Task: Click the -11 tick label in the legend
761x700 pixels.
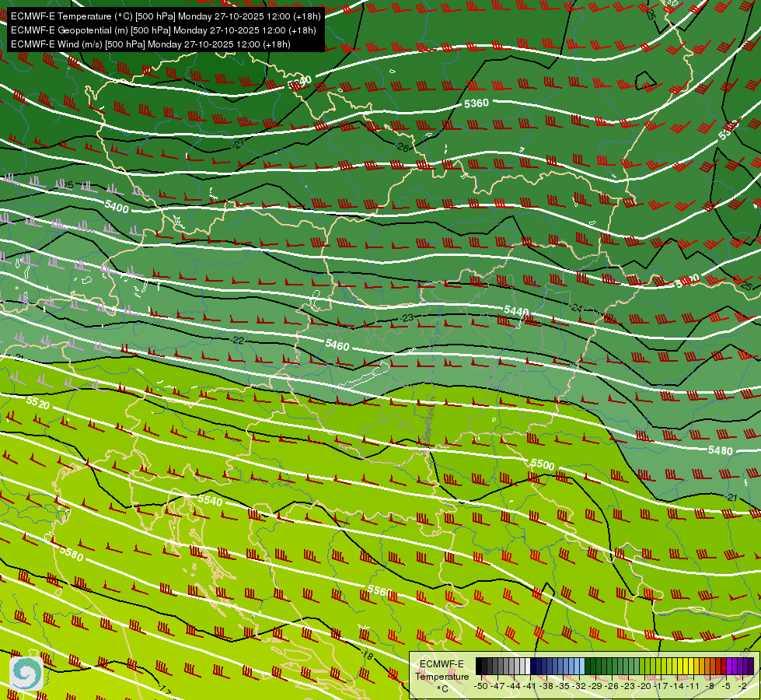Action: (x=693, y=687)
